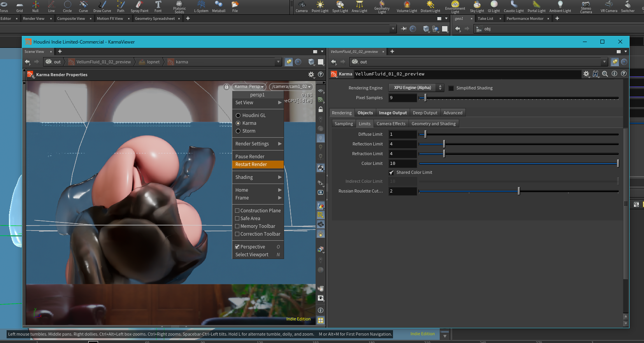
Task: Click the Pixel Samples input field
Action: tap(402, 98)
